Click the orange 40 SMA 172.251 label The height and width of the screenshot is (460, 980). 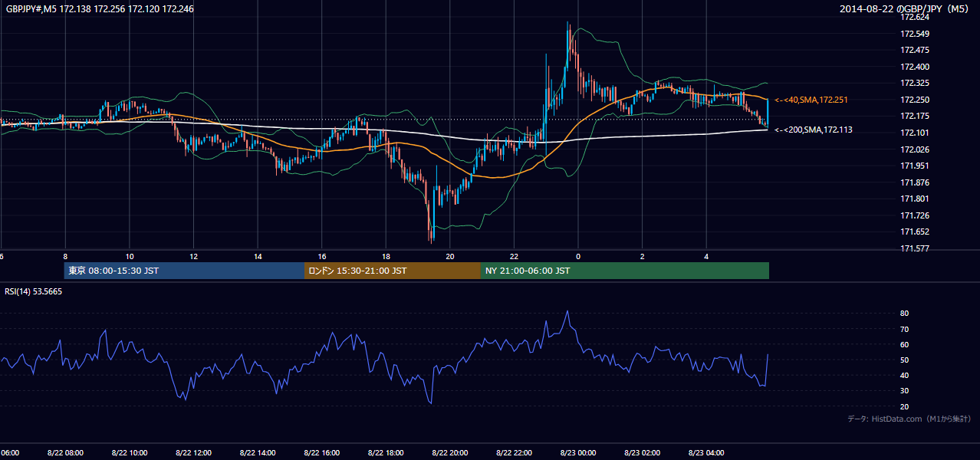point(812,100)
